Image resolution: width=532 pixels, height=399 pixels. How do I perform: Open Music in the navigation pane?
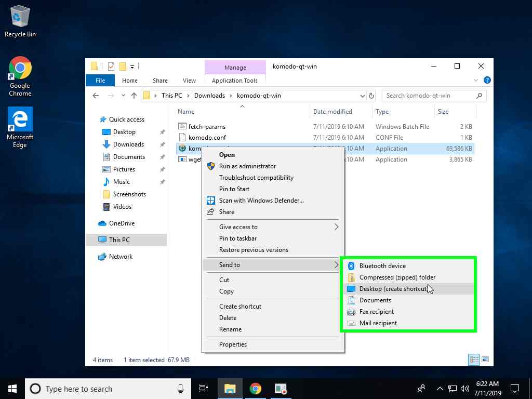[x=122, y=182]
